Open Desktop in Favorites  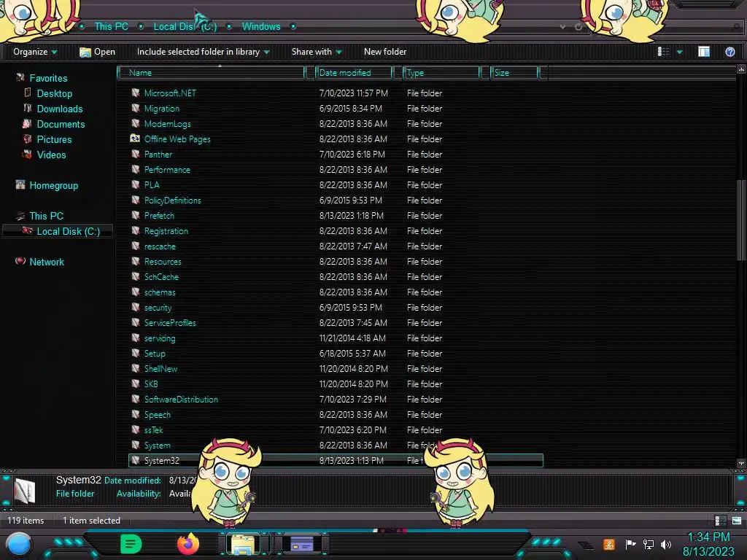click(x=54, y=93)
